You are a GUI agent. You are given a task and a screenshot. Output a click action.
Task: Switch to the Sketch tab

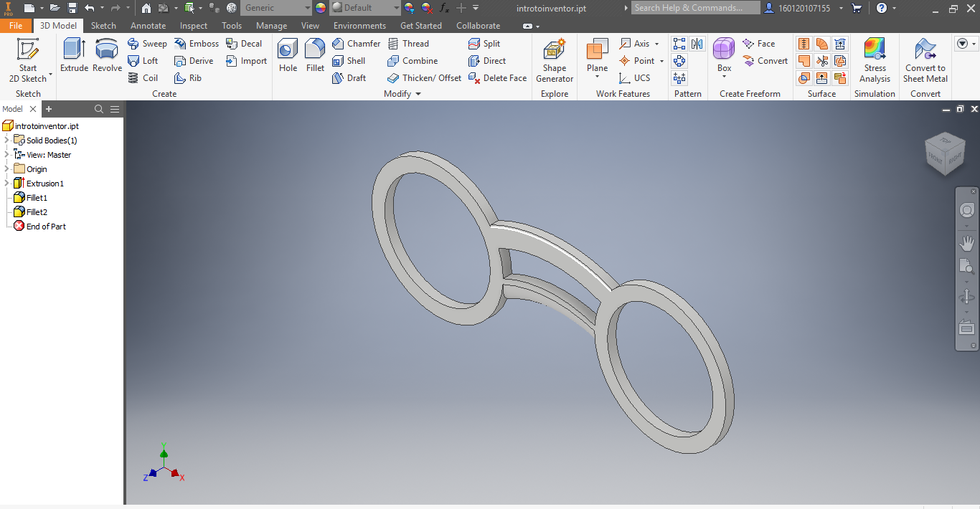[103, 25]
